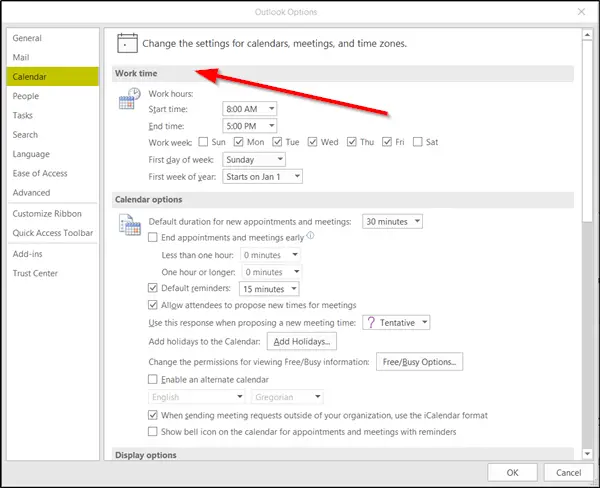Viewport: 600px width, 488px height.
Task: Uncheck the Fri work week box
Action: click(x=387, y=142)
